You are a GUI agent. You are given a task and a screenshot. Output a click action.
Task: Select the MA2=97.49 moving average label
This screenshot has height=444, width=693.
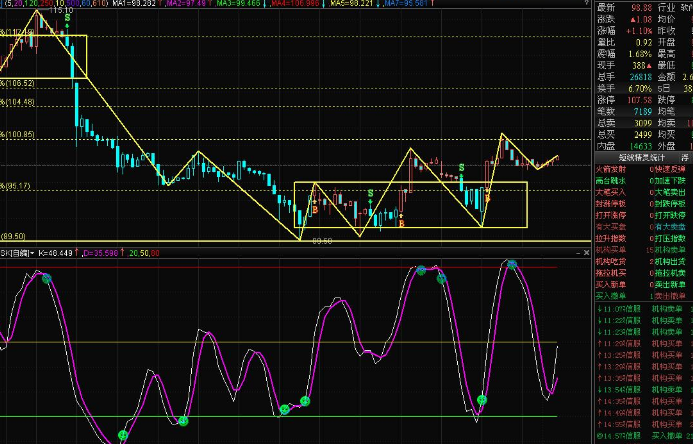[186, 3]
